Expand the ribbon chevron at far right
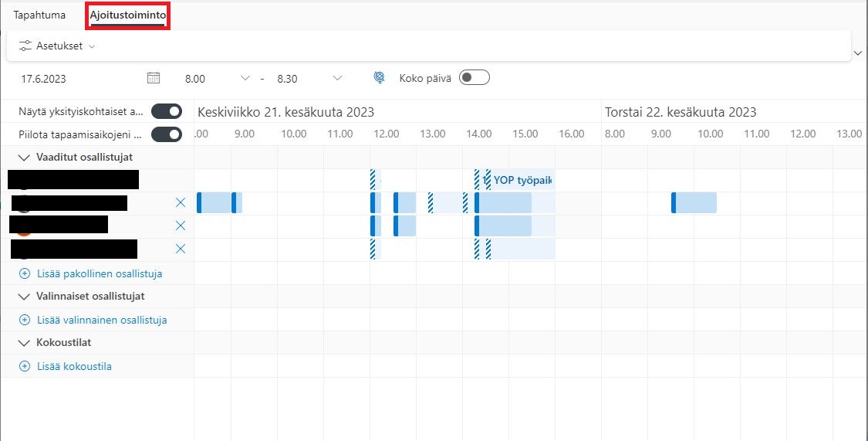Viewport: 868px width, 441px height. click(x=857, y=53)
